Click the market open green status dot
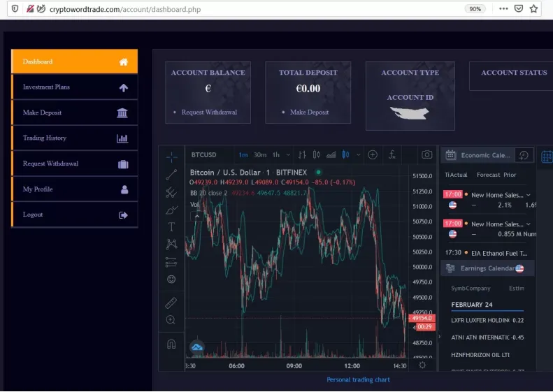 319,173
